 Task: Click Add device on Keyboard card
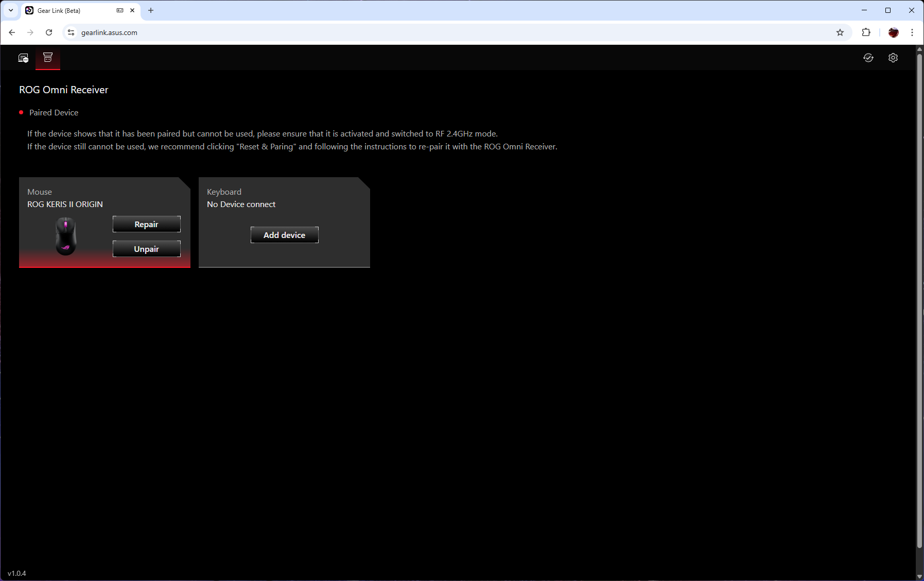coord(285,235)
